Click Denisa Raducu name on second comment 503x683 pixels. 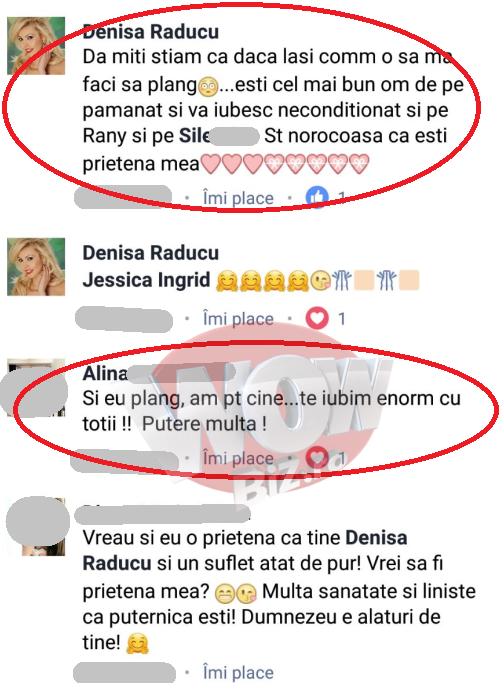pyautogui.click(x=151, y=253)
